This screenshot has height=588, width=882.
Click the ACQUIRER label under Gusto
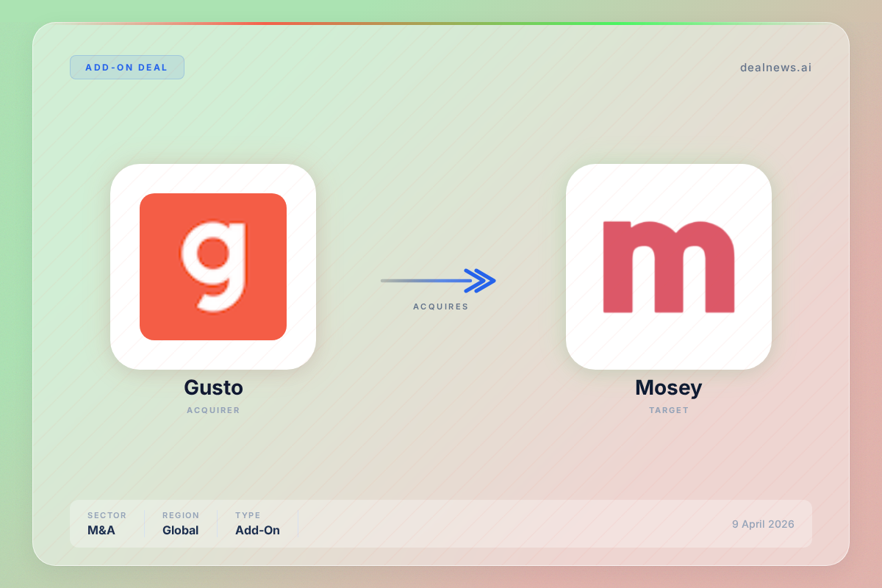[213, 410]
